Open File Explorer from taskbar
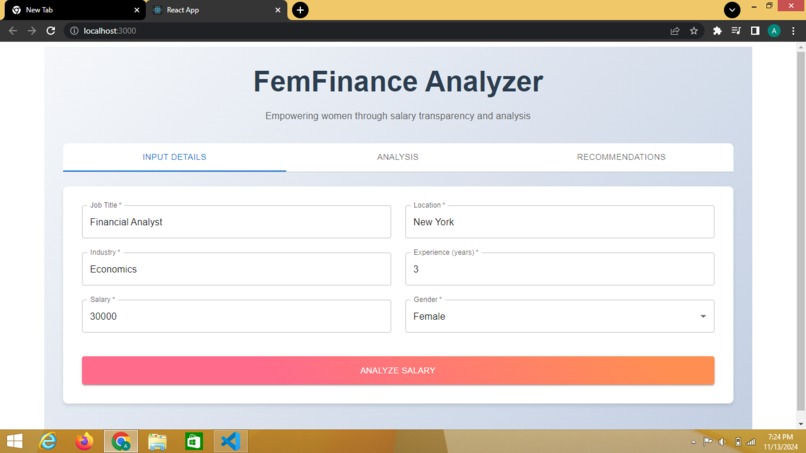The image size is (806, 453). click(157, 441)
